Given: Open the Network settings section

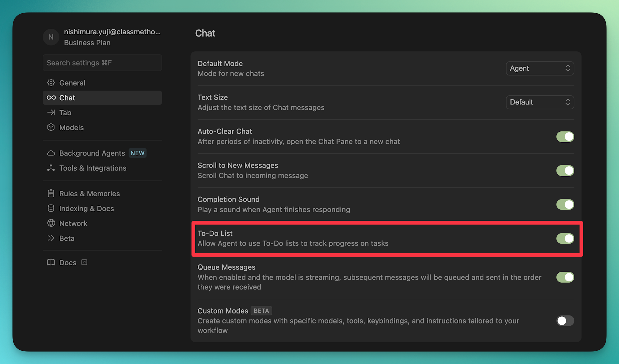Looking at the screenshot, I should point(102,223).
